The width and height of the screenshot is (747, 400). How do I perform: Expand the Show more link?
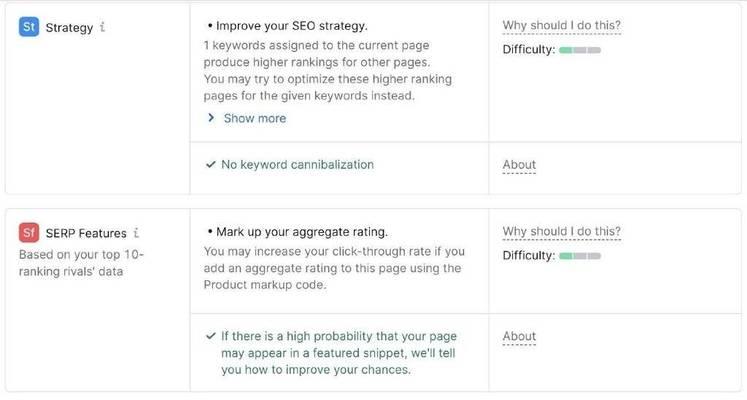pyautogui.click(x=255, y=118)
